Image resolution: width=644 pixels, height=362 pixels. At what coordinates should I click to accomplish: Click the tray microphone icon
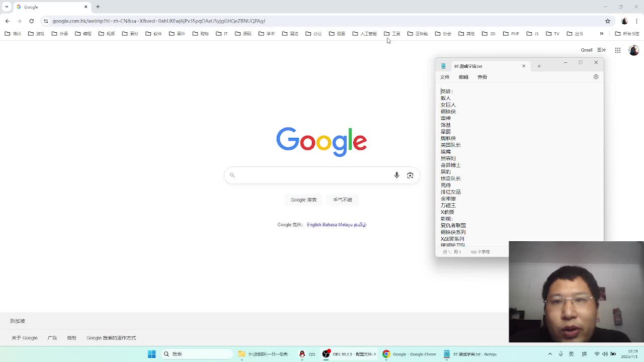(560, 354)
